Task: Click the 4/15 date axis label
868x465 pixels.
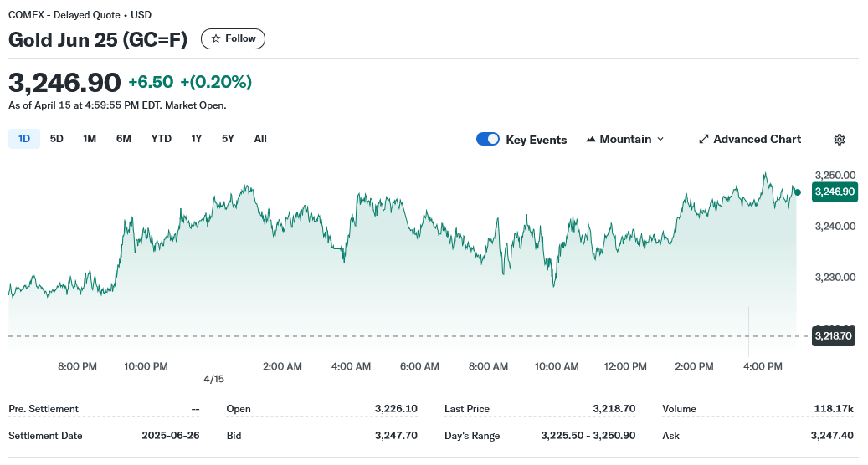Action: pyautogui.click(x=213, y=380)
